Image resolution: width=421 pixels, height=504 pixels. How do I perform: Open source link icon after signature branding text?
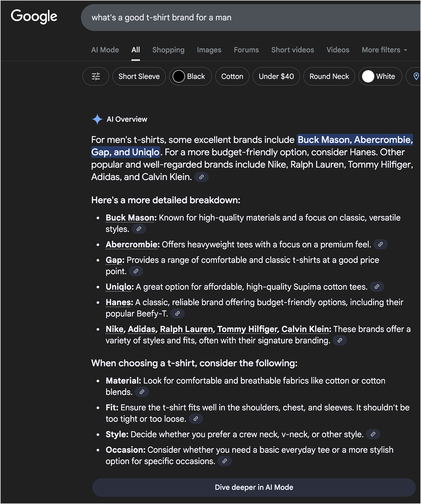pos(340,340)
